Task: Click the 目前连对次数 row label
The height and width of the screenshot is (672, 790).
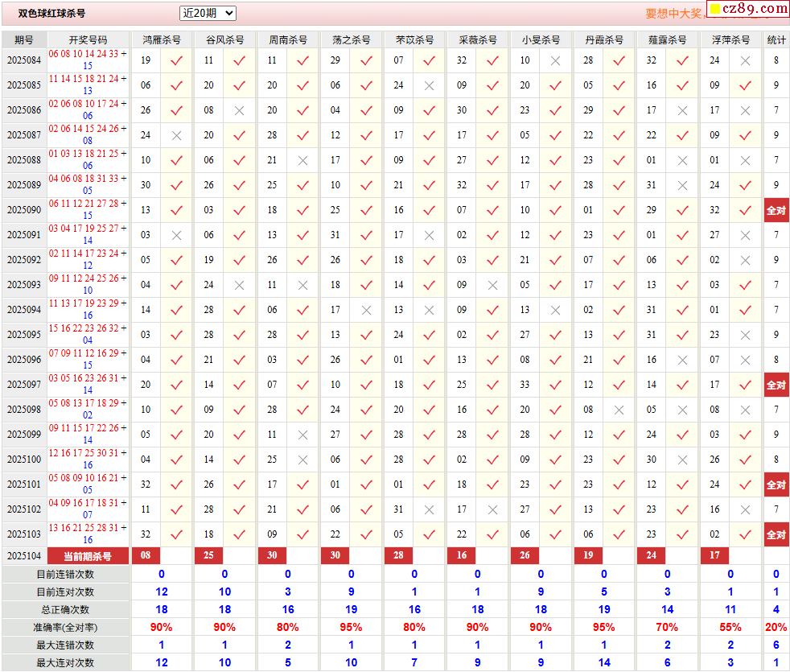Action: click(65, 592)
